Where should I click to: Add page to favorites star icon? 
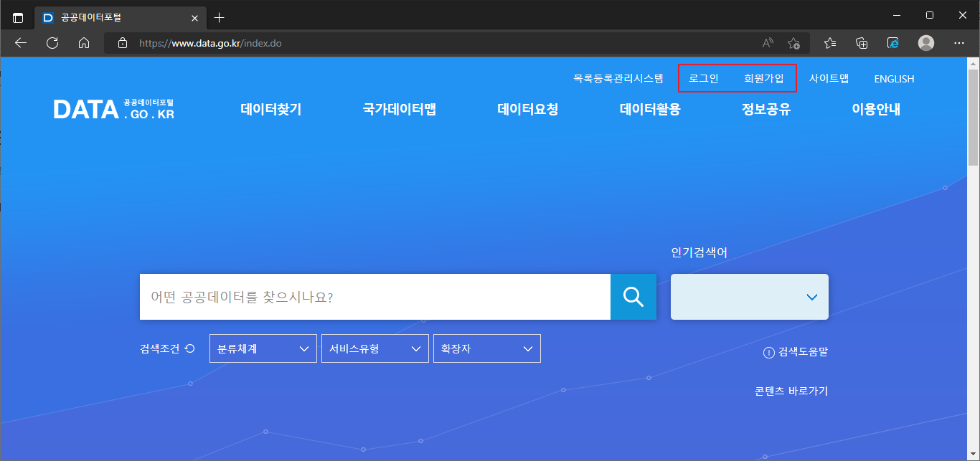793,43
